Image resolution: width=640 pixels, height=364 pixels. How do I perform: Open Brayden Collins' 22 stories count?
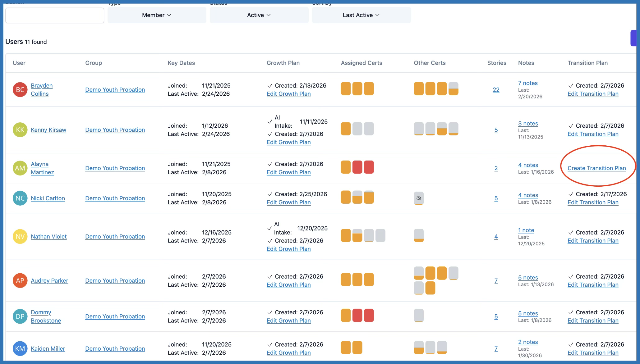click(496, 89)
